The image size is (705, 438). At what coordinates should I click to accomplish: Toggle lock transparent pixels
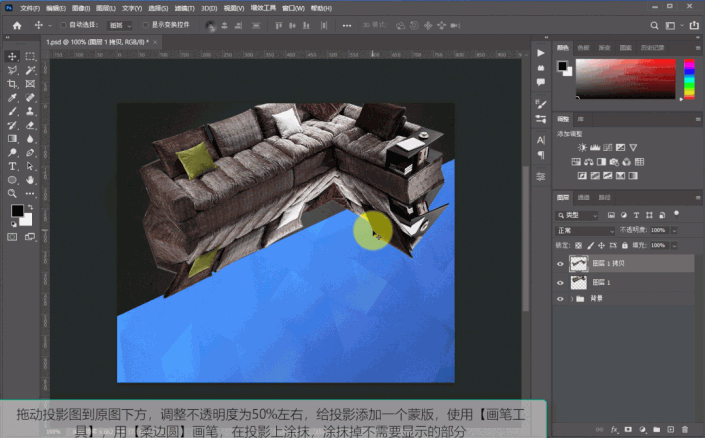pyautogui.click(x=579, y=246)
